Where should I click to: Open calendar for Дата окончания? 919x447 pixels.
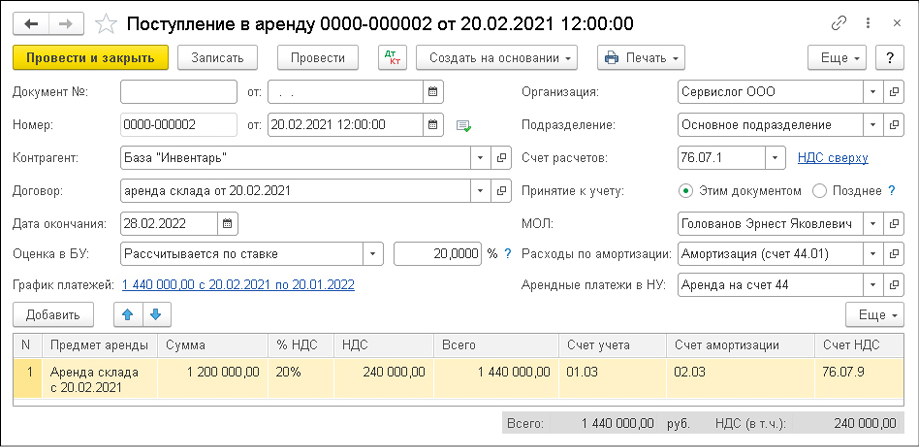228,223
